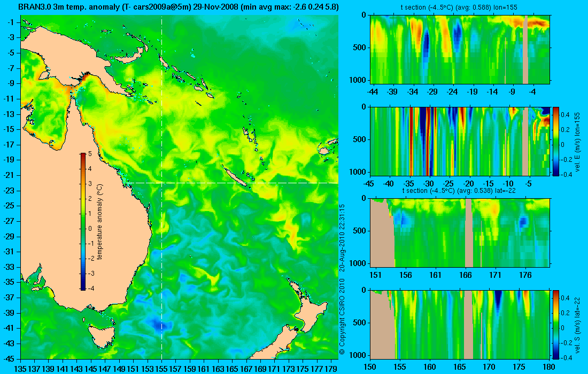Click the '© Copyright CSIRO 2010' text
Viewport: 588px width, 374px height.
[x=342, y=317]
